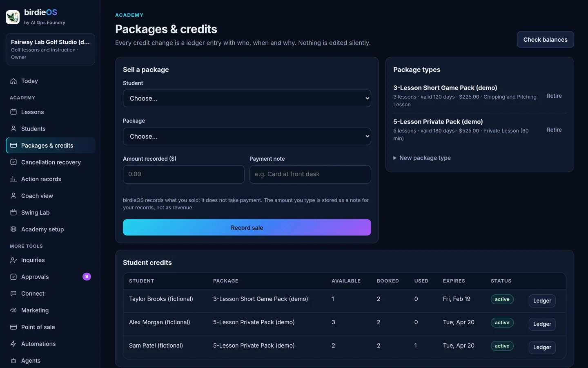Click the Amount recorded input field
The width and height of the screenshot is (588, 368).
pos(184,174)
